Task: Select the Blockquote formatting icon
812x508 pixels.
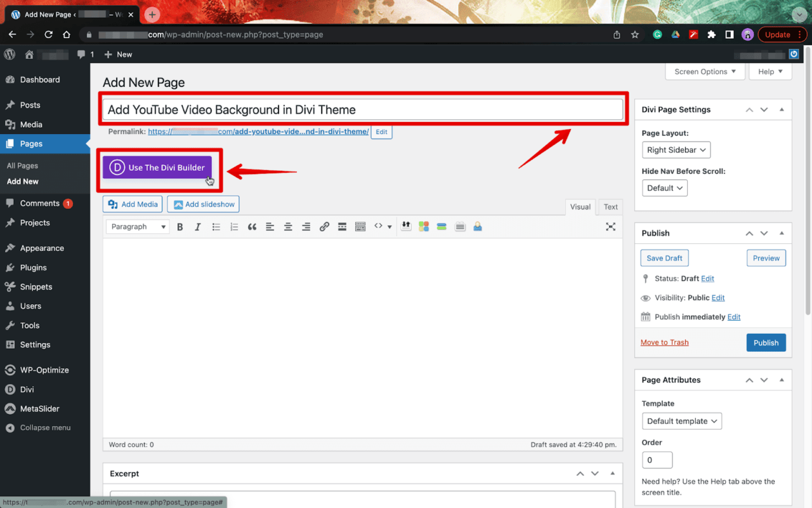Action: [x=252, y=226]
